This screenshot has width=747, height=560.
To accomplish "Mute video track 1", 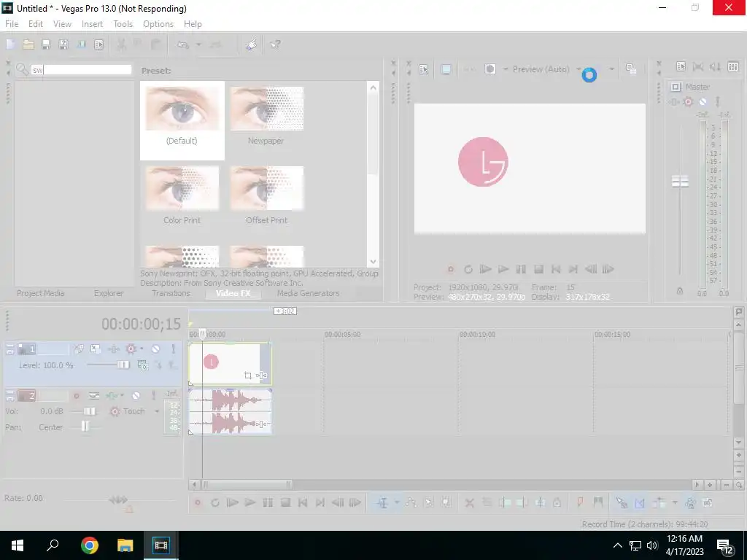I will pyautogui.click(x=156, y=349).
